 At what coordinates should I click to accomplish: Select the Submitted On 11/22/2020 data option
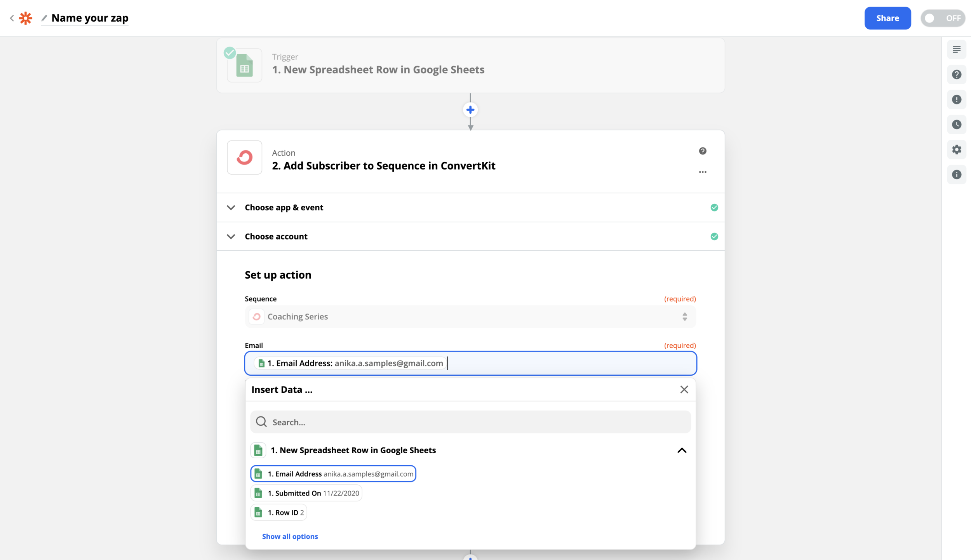[306, 493]
